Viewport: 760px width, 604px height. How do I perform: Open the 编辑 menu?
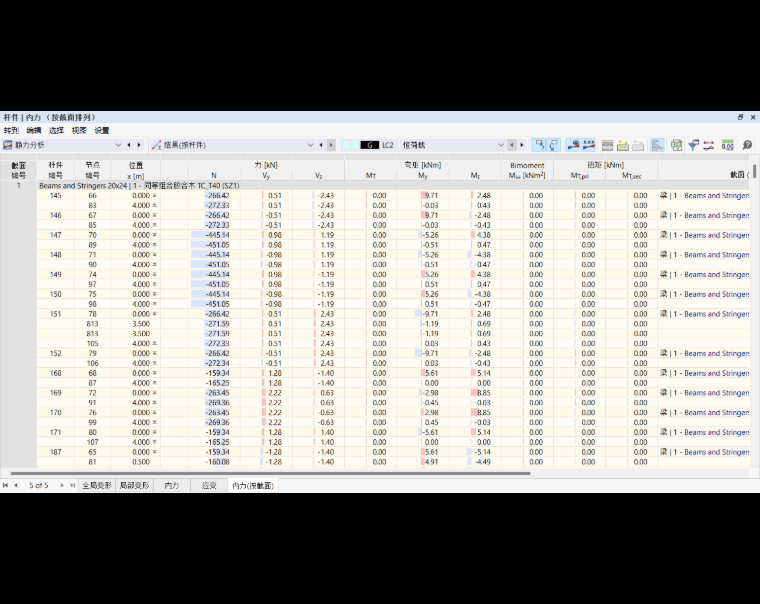(x=33, y=130)
